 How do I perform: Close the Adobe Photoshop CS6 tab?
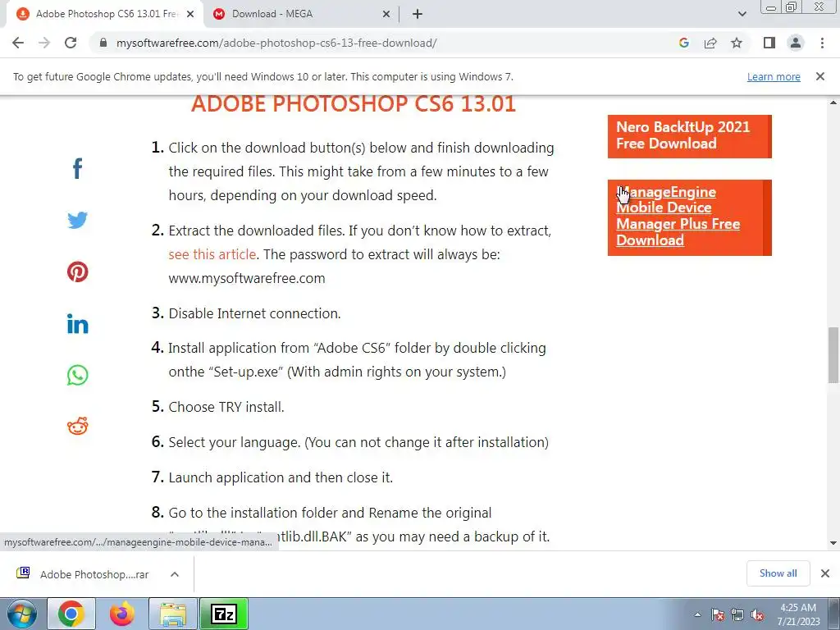click(190, 14)
